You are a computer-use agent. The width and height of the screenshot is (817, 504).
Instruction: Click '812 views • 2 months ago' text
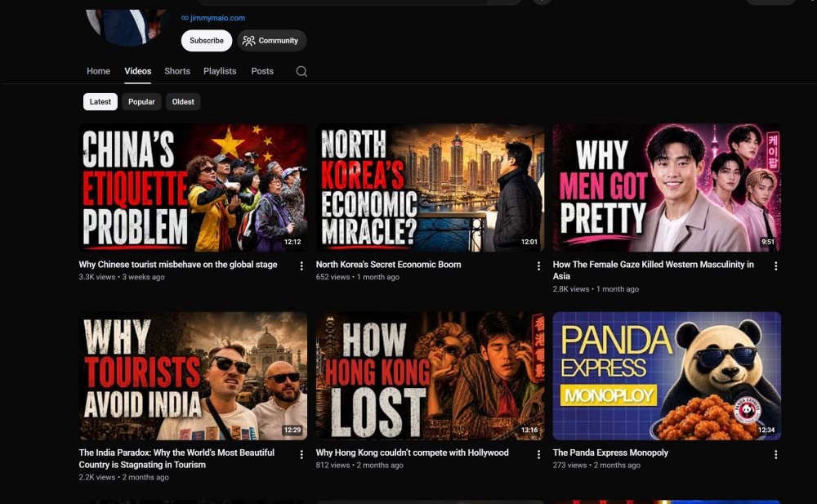click(359, 465)
